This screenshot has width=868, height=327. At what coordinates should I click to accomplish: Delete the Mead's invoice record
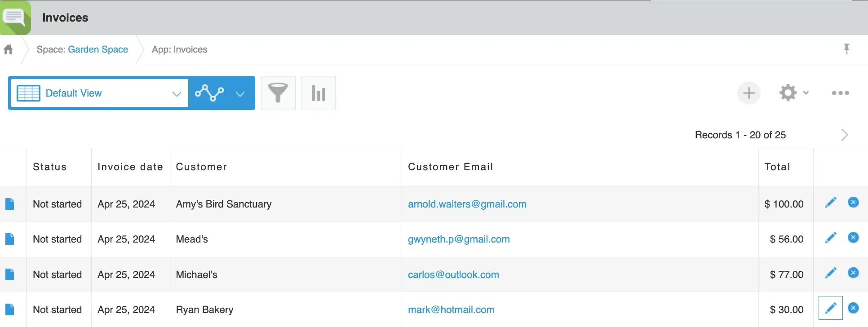[853, 238]
